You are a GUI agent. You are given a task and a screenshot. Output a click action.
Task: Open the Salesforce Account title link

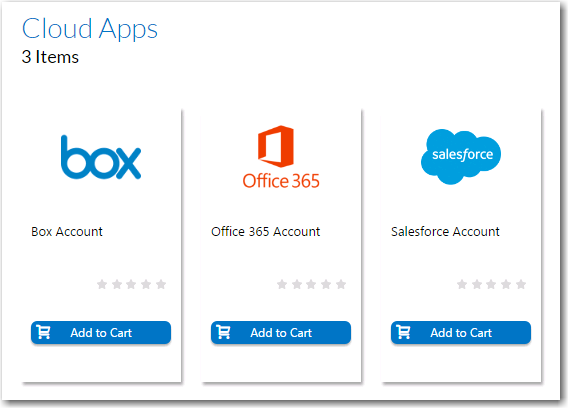coord(445,232)
